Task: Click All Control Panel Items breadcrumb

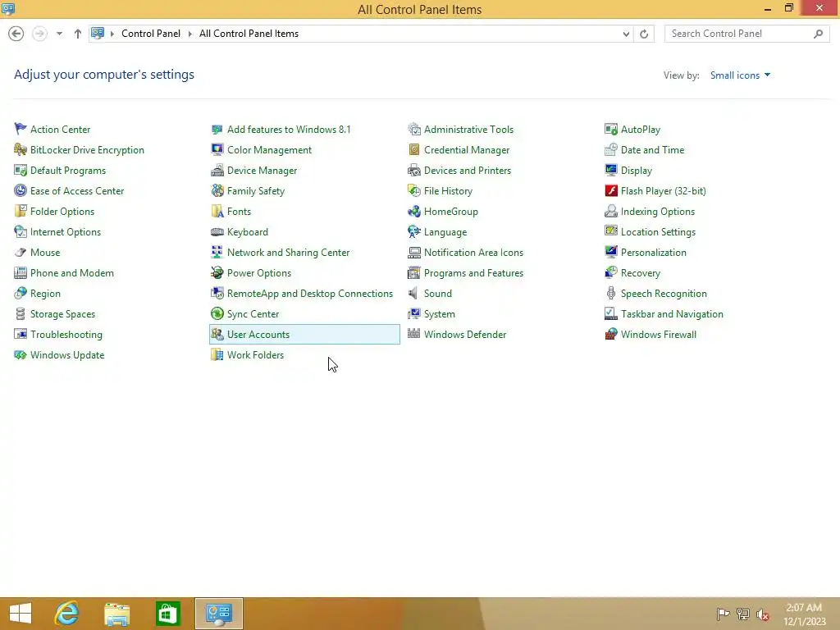Action: [x=249, y=33]
